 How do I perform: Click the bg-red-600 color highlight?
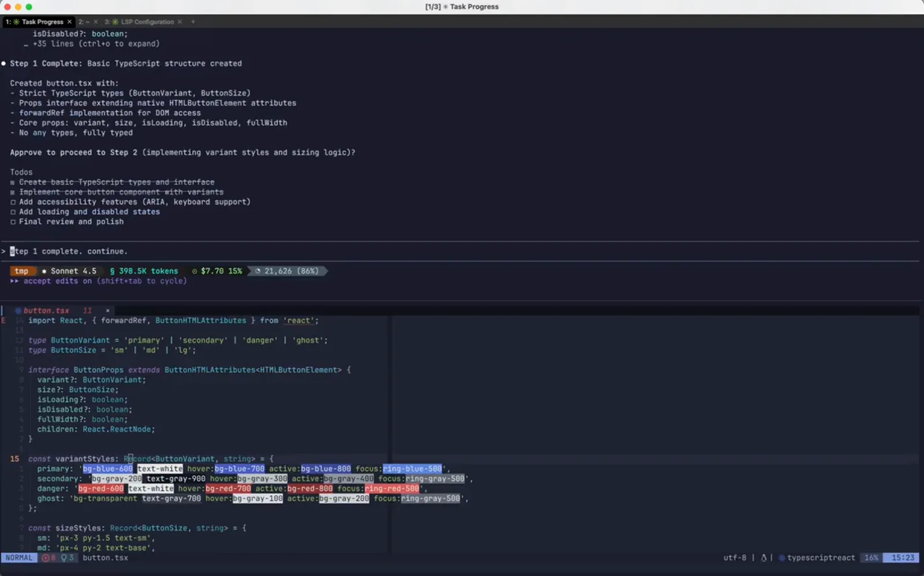click(101, 489)
